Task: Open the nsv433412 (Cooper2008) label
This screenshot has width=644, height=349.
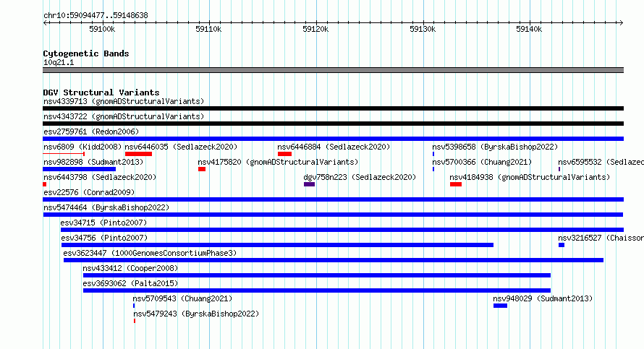Action: [130, 268]
